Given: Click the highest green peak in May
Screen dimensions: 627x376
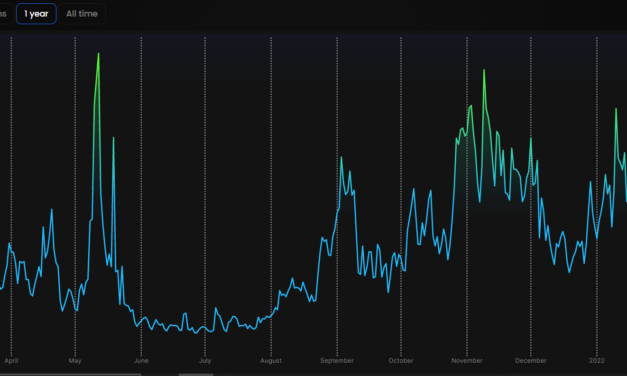Looking at the screenshot, I should [x=98, y=54].
